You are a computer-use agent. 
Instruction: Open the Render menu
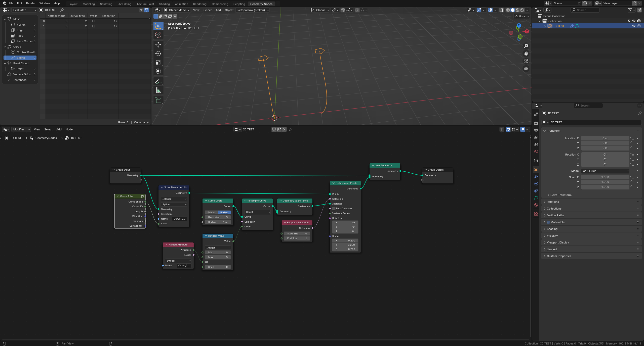pos(31,3)
